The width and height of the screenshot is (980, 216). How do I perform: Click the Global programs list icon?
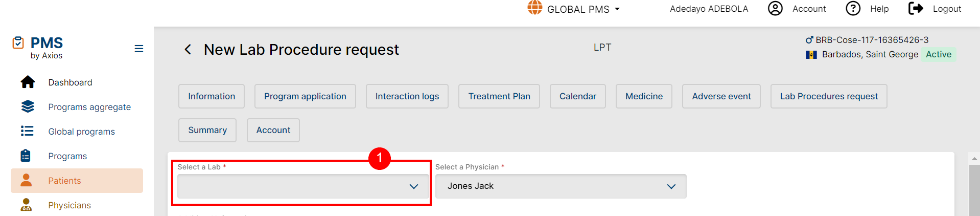(x=27, y=131)
